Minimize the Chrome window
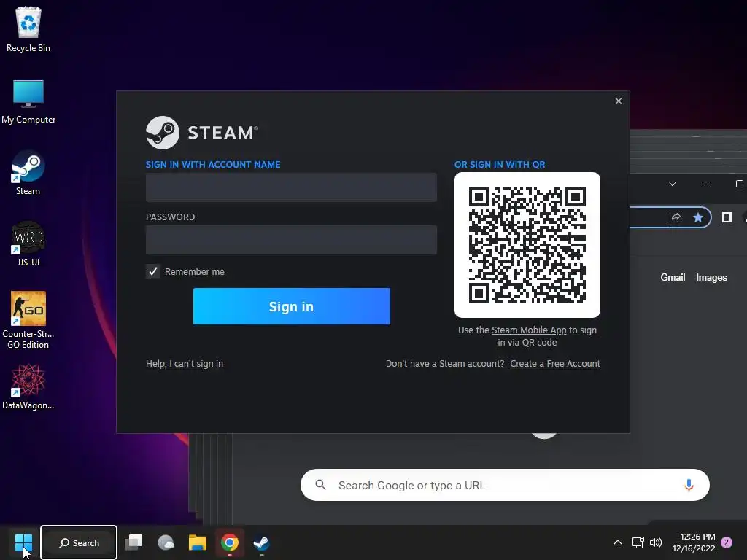The width and height of the screenshot is (747, 560). tap(706, 184)
